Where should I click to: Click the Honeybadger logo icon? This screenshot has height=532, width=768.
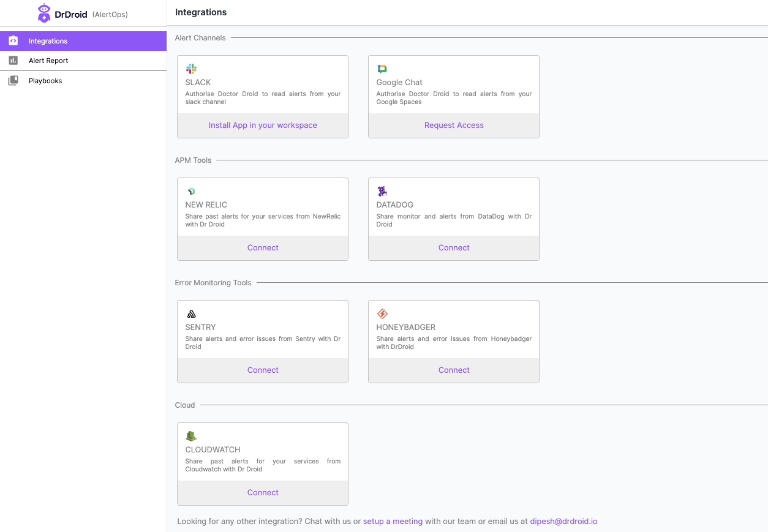coord(382,313)
